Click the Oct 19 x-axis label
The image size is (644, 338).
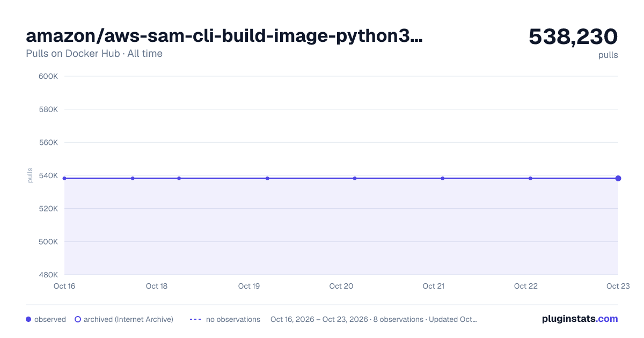pos(249,286)
